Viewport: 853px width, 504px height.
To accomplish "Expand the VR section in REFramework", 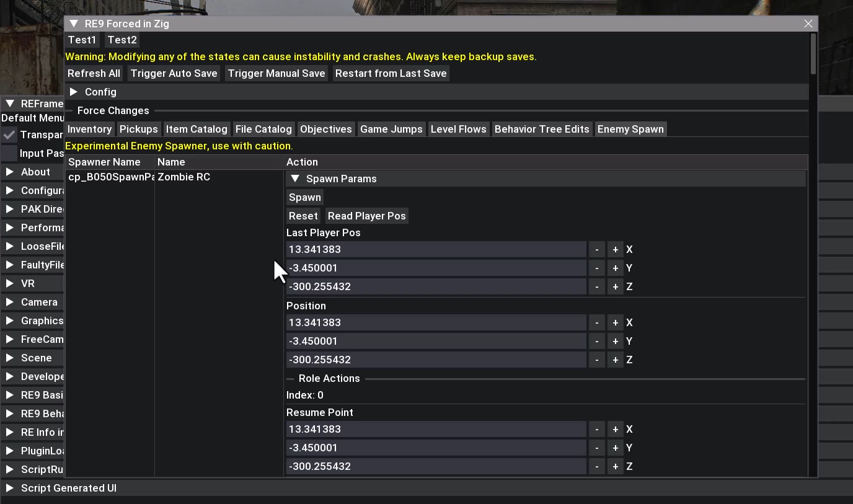I will (x=32, y=283).
